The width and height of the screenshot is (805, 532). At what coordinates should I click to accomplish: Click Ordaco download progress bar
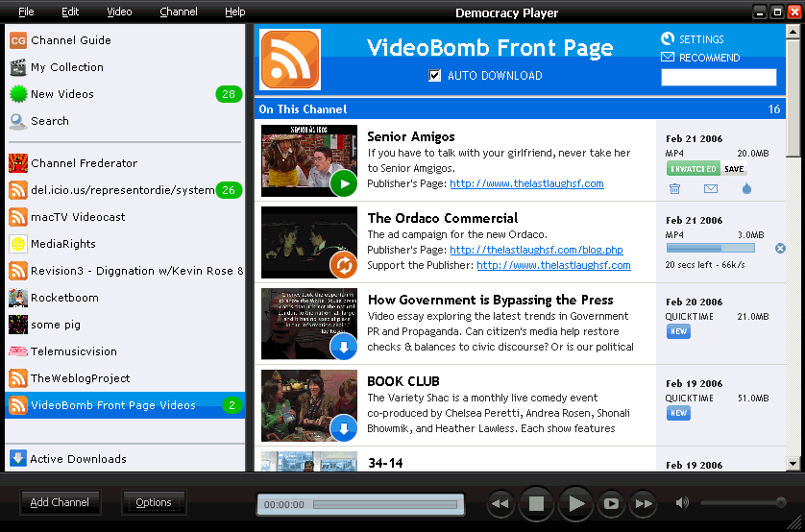click(x=711, y=249)
